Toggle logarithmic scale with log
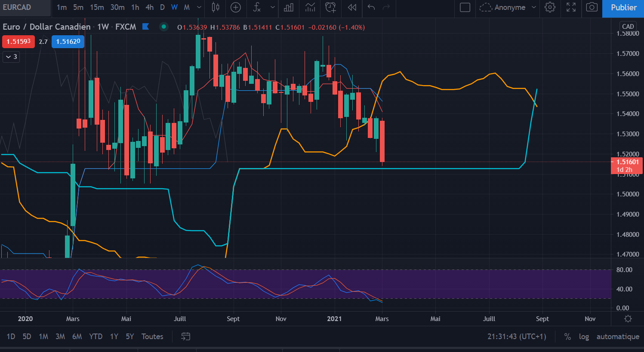The image size is (644, 352). coord(584,337)
